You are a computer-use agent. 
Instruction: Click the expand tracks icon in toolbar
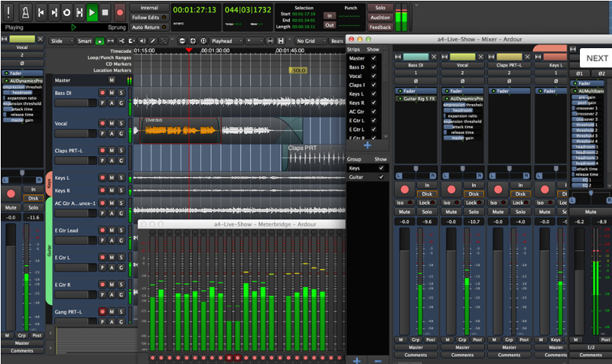[281, 41]
